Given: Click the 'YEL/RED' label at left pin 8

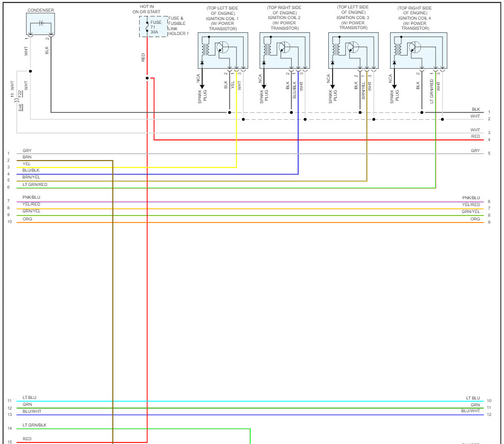Looking at the screenshot, I should (31, 205).
